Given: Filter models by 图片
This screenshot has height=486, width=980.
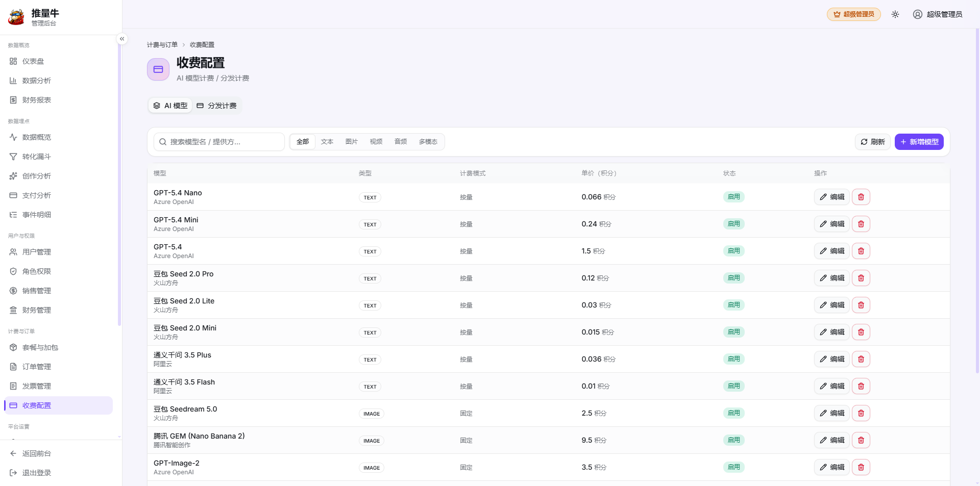Looking at the screenshot, I should [352, 142].
